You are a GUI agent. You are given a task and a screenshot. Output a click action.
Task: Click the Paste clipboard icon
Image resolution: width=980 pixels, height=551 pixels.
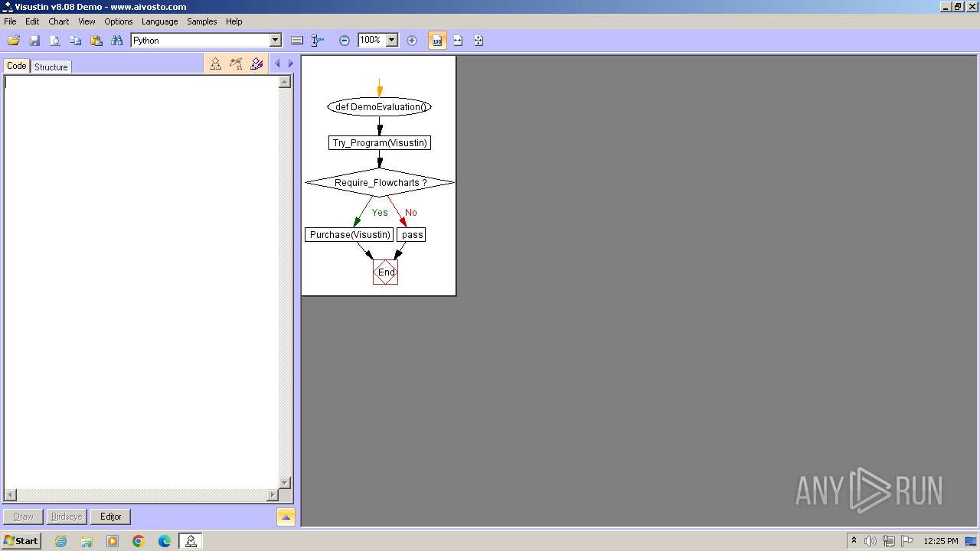[96, 41]
